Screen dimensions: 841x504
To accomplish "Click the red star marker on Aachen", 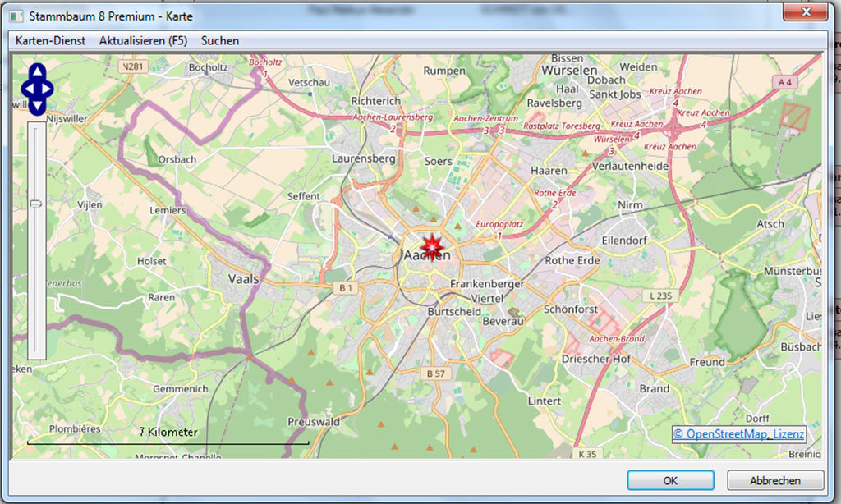I will 432,248.
